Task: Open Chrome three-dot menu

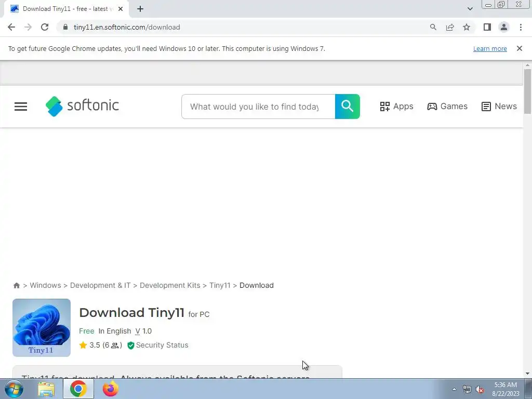Action: pos(521,27)
